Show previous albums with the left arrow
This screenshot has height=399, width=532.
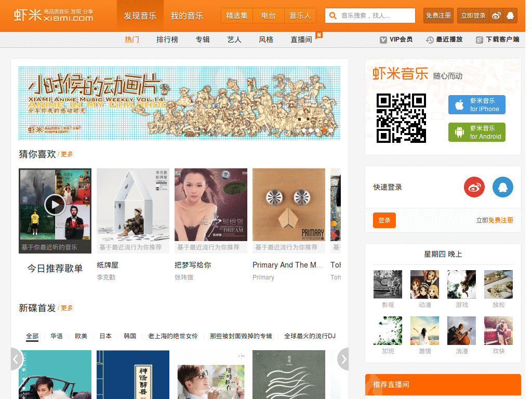16,359
